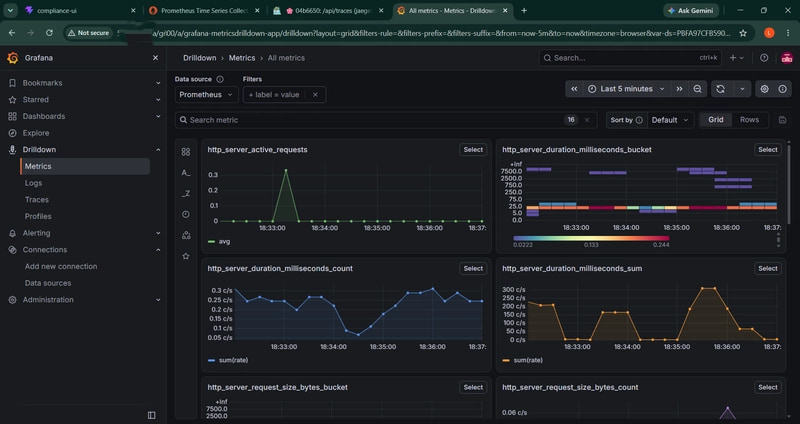Zoom out the time range
Screen dimensions: 800x424
(697, 89)
